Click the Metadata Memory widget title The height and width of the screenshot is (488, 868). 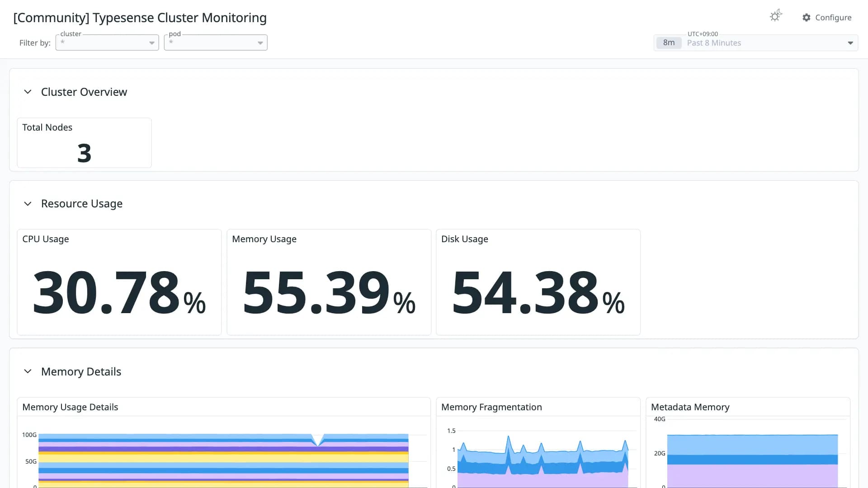(690, 407)
